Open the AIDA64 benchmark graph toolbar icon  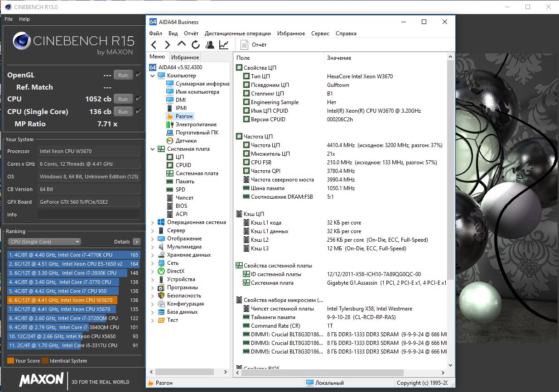coord(224,45)
